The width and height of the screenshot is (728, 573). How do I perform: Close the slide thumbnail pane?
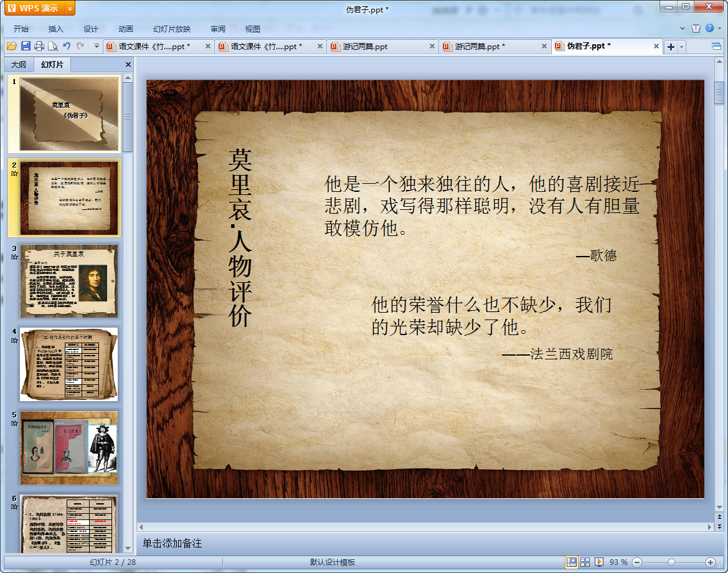(128, 65)
